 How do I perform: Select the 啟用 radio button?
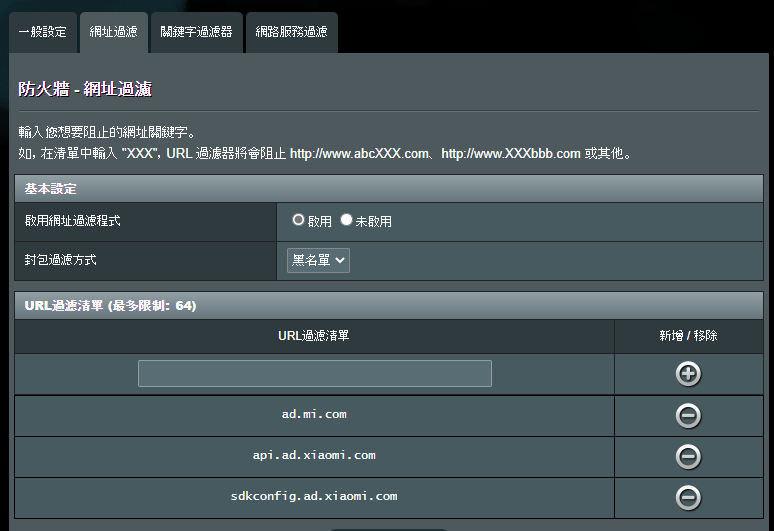point(298,220)
